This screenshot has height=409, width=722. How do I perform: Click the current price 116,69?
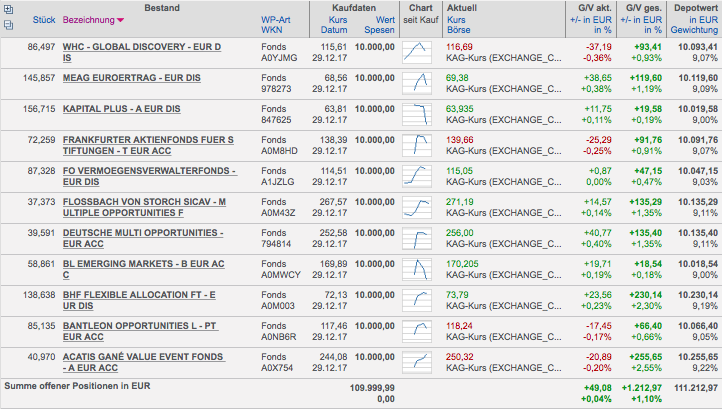(459, 47)
